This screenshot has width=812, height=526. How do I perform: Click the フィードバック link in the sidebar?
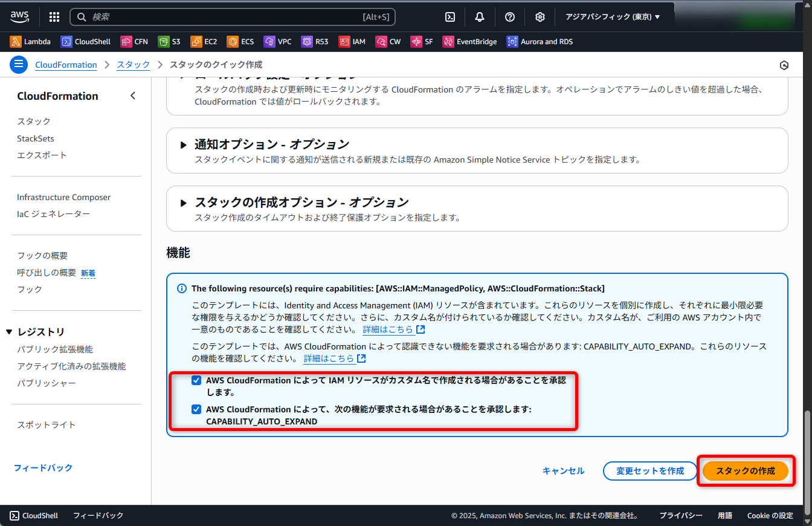(x=43, y=468)
